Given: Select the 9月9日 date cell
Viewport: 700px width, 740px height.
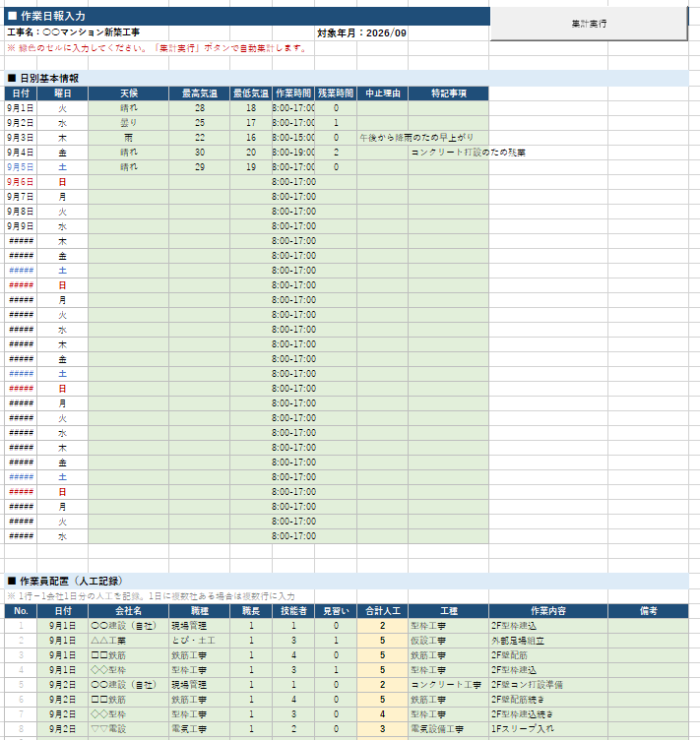Looking at the screenshot, I should tap(21, 226).
